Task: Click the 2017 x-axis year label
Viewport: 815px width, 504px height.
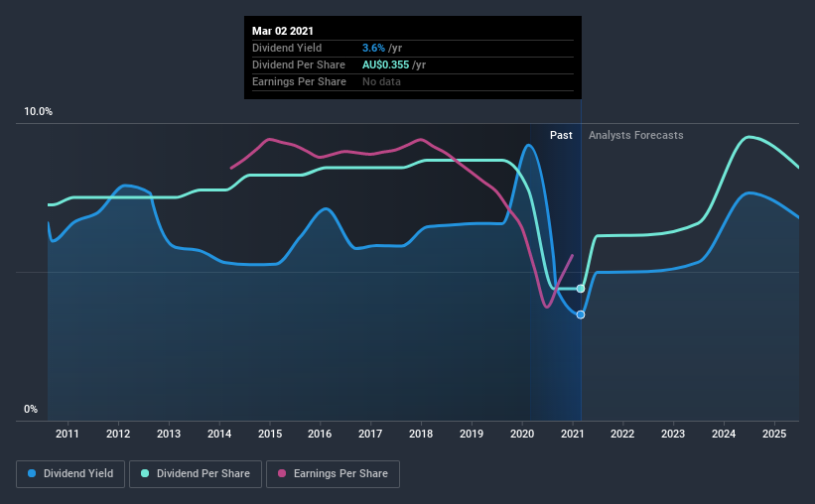Action: (x=370, y=434)
